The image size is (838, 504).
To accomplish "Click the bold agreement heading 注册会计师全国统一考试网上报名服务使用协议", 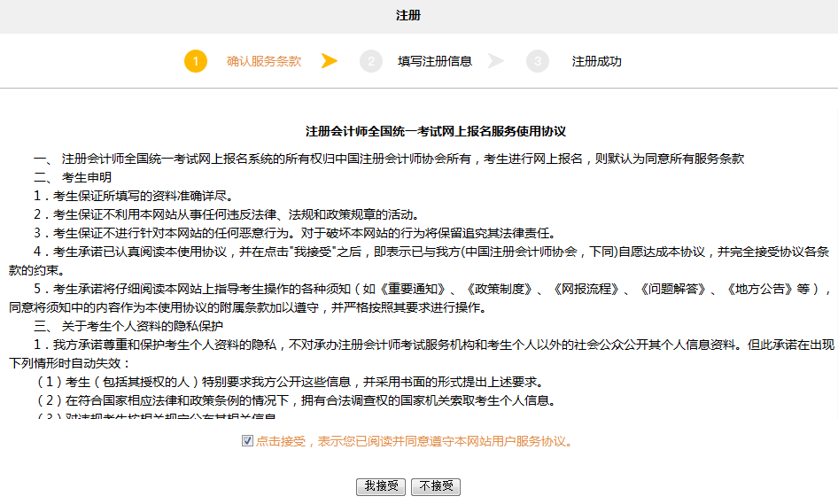I will (435, 131).
